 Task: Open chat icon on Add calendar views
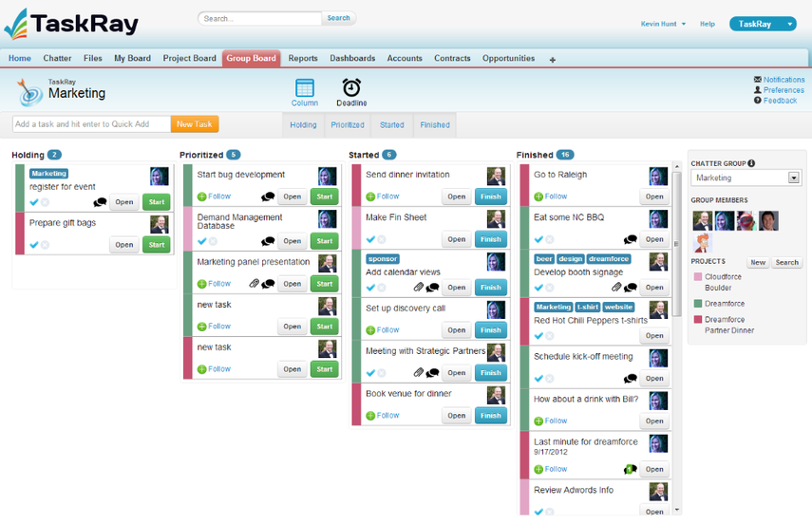(x=432, y=288)
